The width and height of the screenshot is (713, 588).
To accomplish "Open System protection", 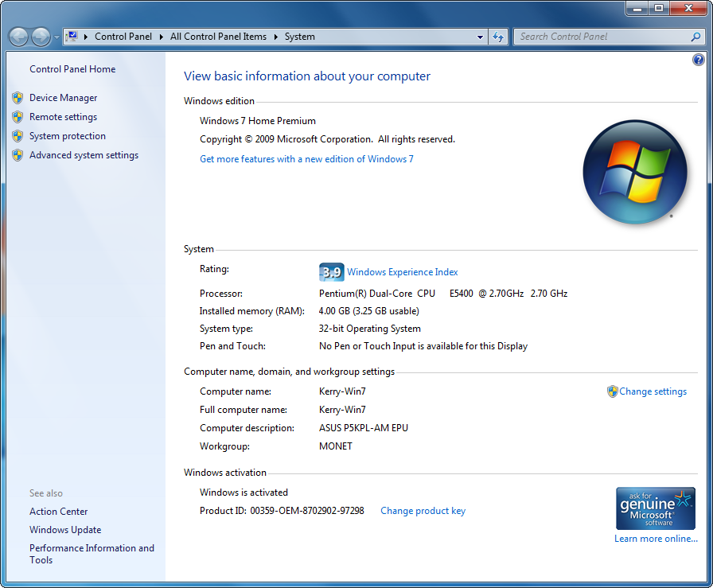I will click(68, 136).
